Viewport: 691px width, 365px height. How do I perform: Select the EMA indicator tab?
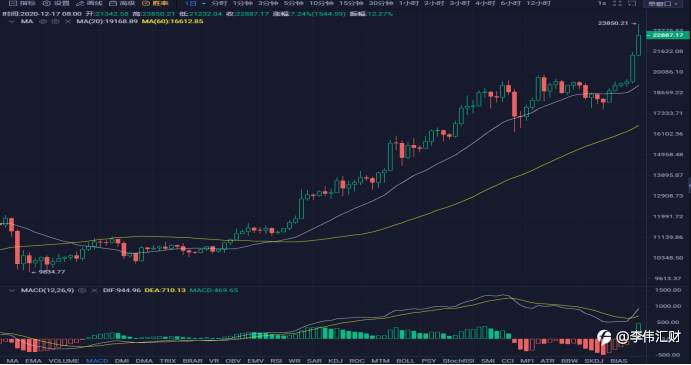coord(33,361)
